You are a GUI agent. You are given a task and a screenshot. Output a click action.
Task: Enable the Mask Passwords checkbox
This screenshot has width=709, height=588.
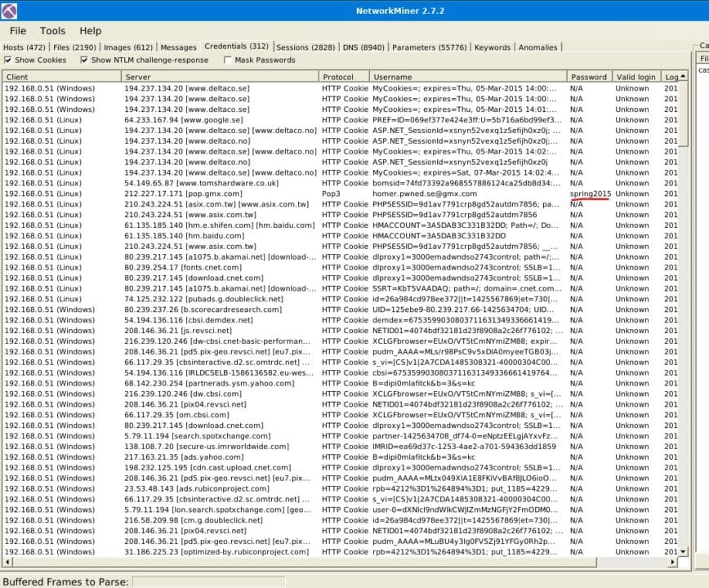click(x=226, y=60)
